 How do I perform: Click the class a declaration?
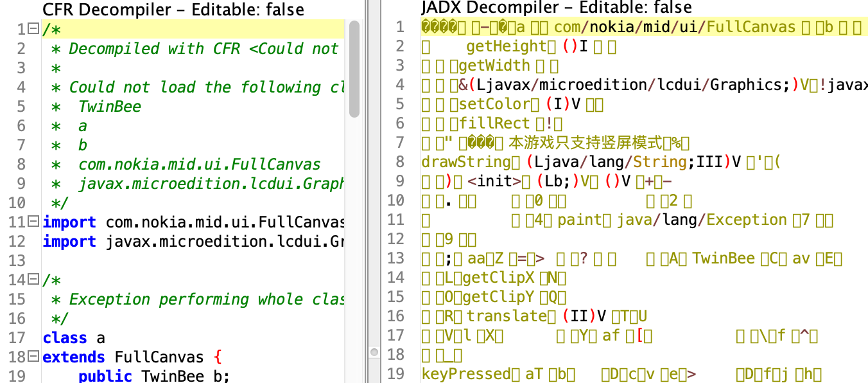point(71,337)
